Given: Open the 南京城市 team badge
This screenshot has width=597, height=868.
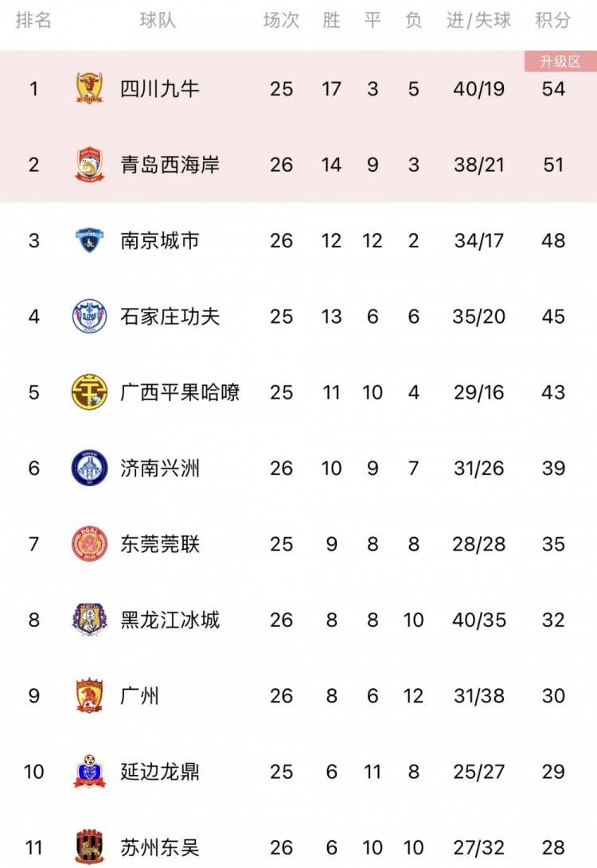Looking at the screenshot, I should tap(89, 240).
